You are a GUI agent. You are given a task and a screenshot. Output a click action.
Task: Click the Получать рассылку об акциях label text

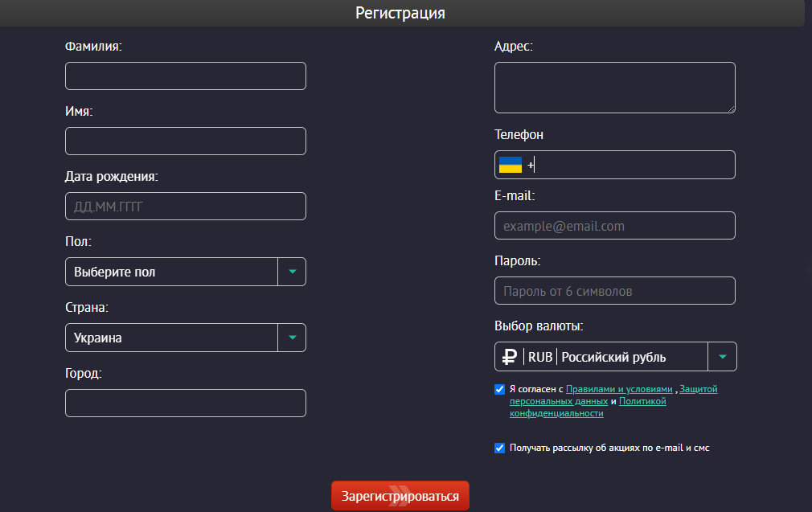(609, 448)
